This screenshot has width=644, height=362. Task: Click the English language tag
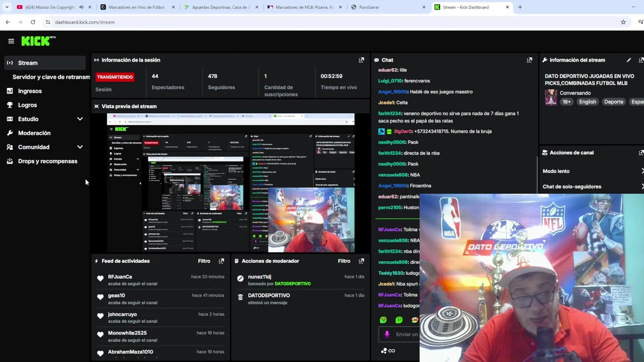pos(587,102)
